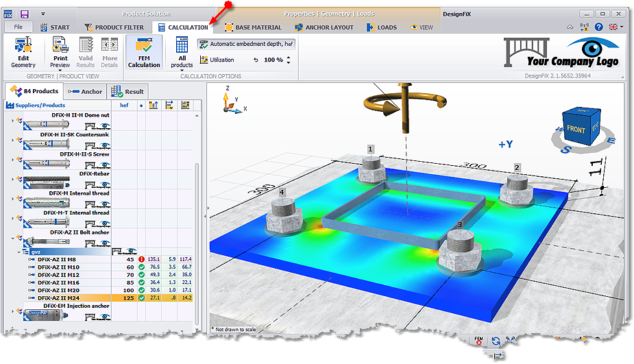
Task: Open the LOADS ribbon tab
Action: (x=382, y=27)
